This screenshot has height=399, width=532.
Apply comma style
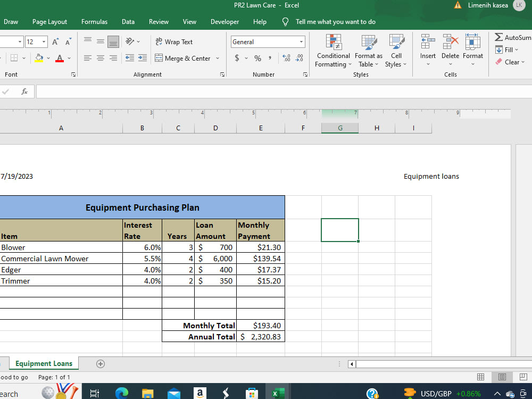(270, 59)
